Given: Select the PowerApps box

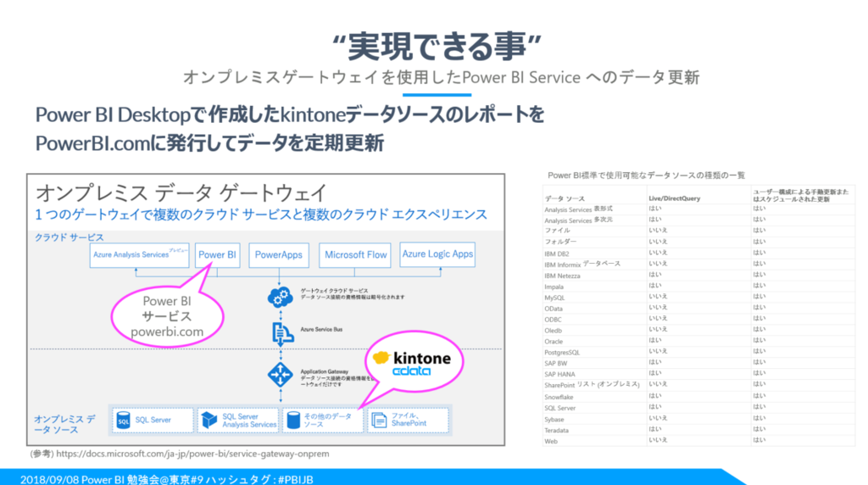Looking at the screenshot, I should (x=278, y=255).
